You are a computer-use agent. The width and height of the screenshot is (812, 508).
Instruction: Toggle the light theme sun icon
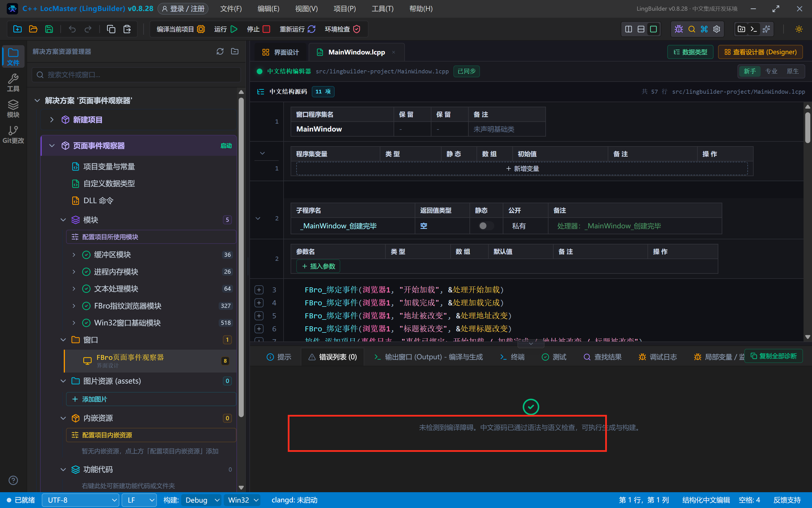point(798,29)
